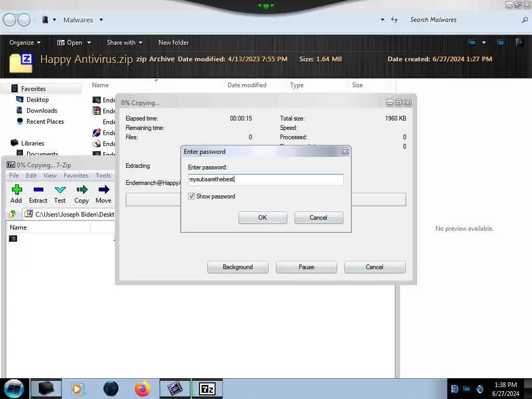Click Cancel in the Enter password dialog

point(318,218)
